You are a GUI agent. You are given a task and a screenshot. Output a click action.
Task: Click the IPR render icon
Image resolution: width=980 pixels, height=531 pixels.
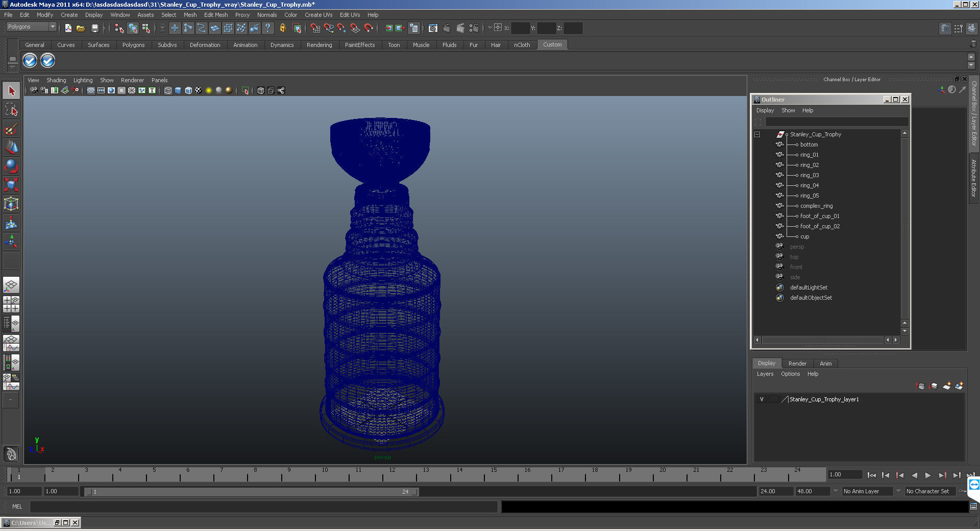pos(460,28)
